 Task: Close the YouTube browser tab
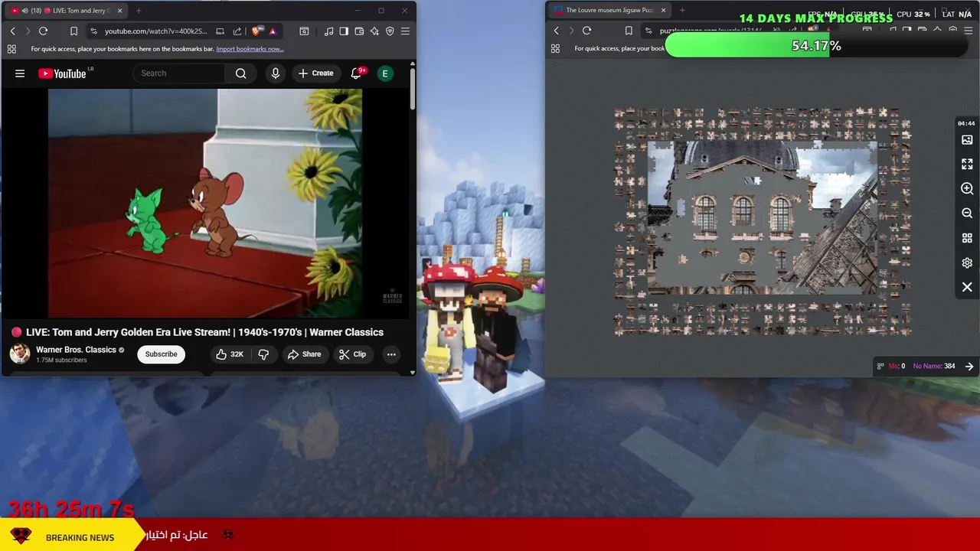(119, 11)
